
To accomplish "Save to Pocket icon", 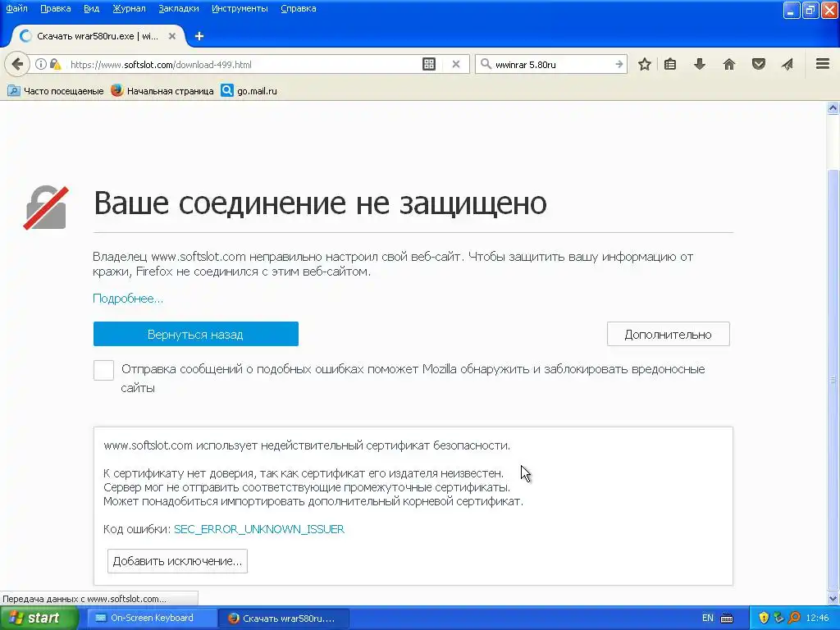I will click(x=758, y=64).
